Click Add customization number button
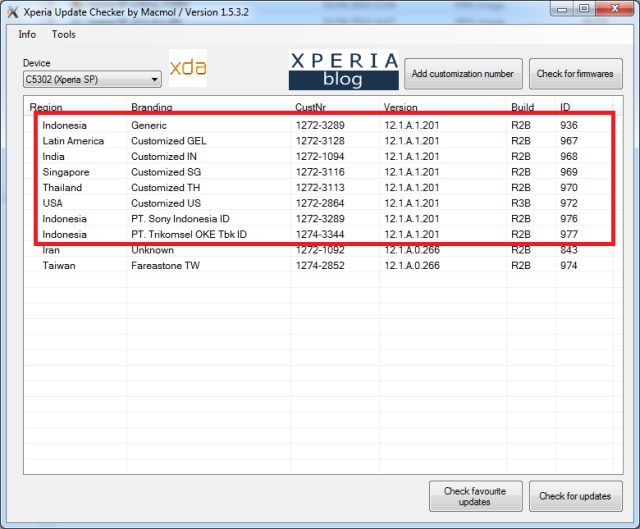The height and width of the screenshot is (529, 640). point(463,73)
